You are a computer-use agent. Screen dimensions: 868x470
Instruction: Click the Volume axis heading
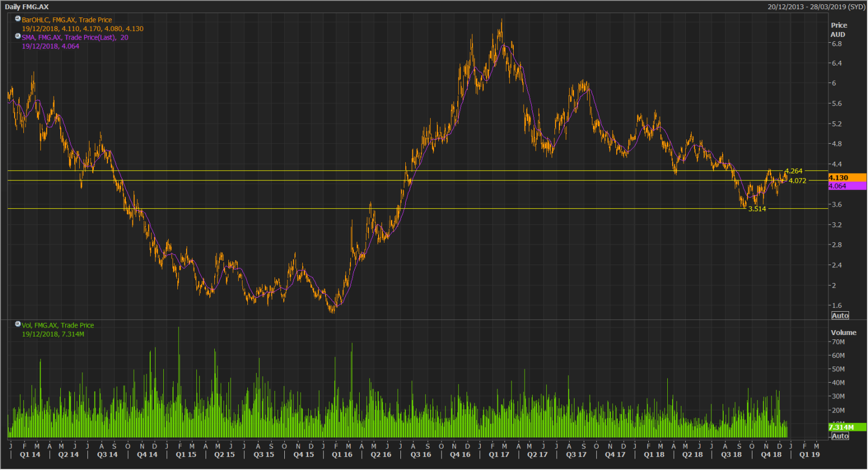[844, 333]
